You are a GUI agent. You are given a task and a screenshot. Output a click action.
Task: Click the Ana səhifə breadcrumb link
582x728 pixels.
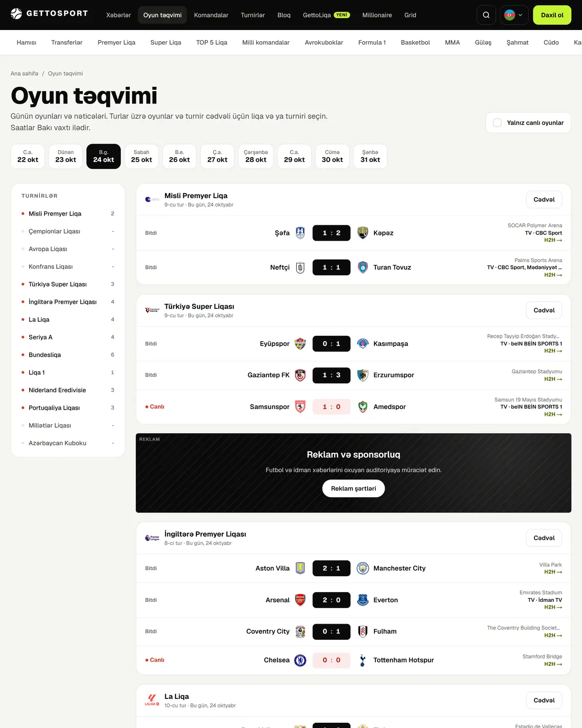(x=24, y=74)
